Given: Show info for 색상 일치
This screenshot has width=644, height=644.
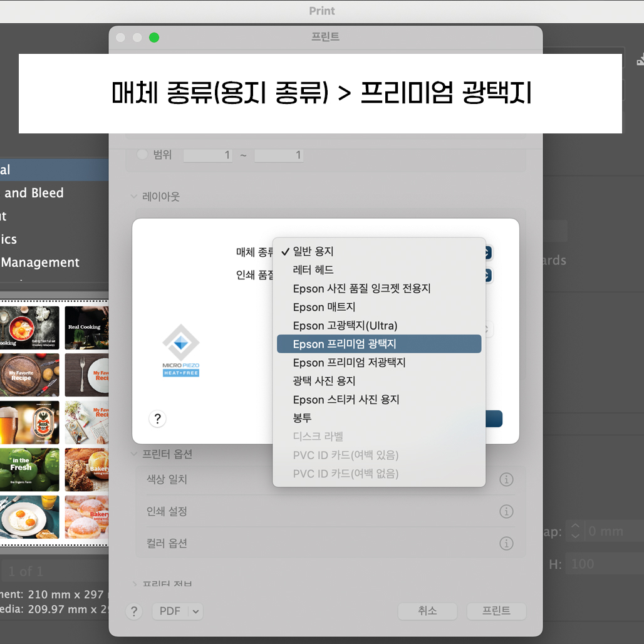Looking at the screenshot, I should click(x=506, y=479).
